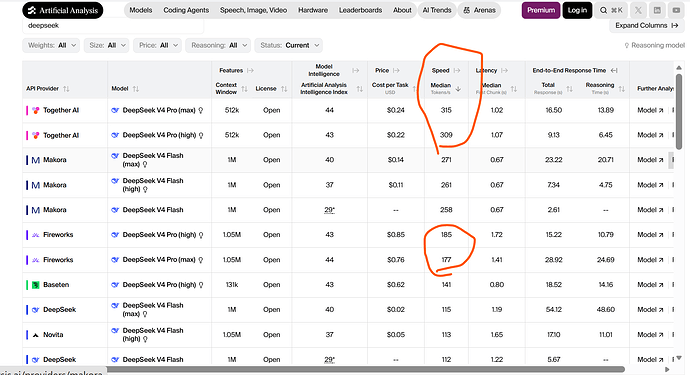This screenshot has height=375, width=690.
Task: Sort by Total Response time arrows
Action: 569,88
